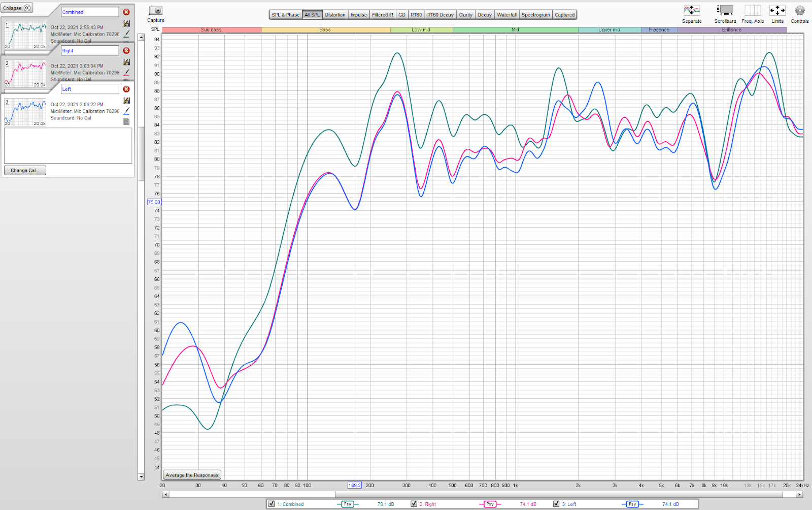This screenshot has width=812, height=510.
Task: Open the RT60 tab
Action: pos(416,15)
